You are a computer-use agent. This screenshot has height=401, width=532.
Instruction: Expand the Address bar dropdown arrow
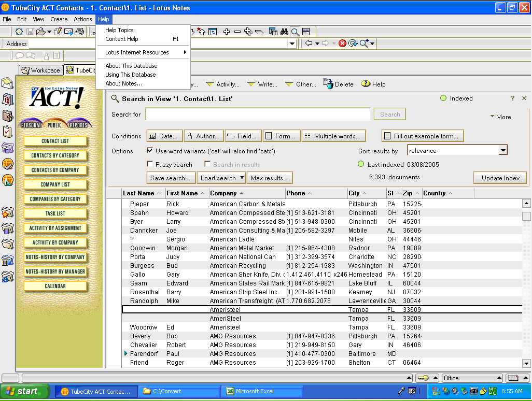click(x=292, y=44)
